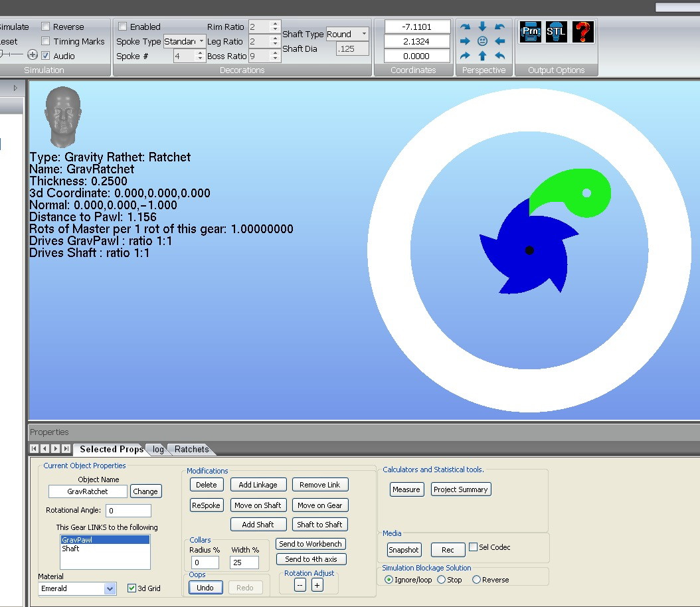Switch to the Ratchets tab
Image resolution: width=700 pixels, height=607 pixels.
191,450
